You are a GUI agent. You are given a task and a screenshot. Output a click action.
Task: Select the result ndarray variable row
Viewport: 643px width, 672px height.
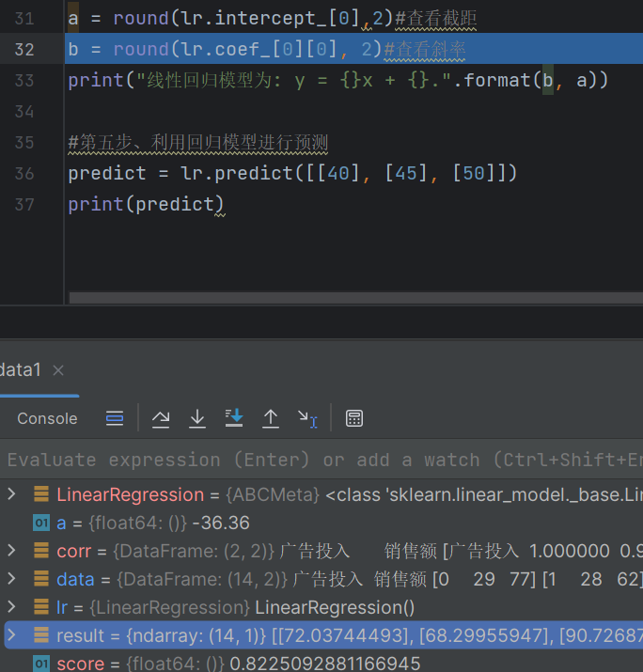click(x=321, y=634)
